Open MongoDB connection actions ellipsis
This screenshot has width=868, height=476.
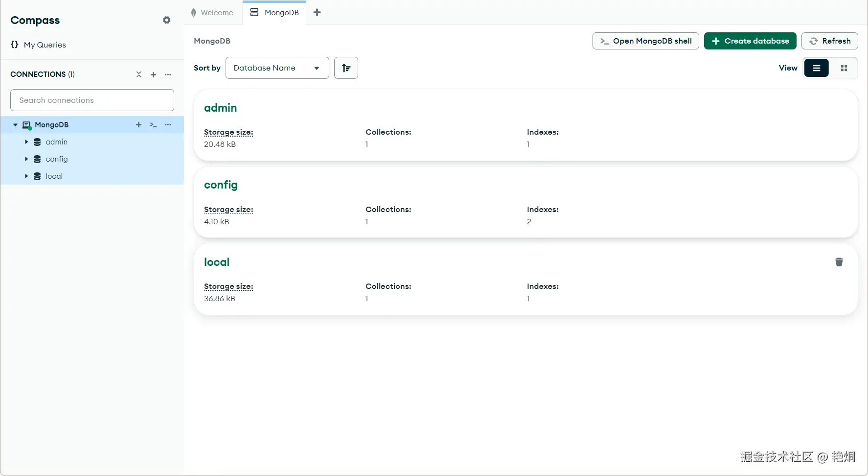point(168,125)
